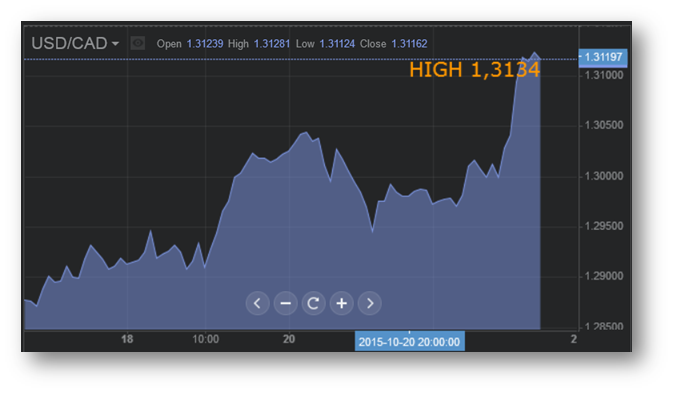Pan chart right with right arrow button
Screen dimensions: 674x394
click(370, 303)
